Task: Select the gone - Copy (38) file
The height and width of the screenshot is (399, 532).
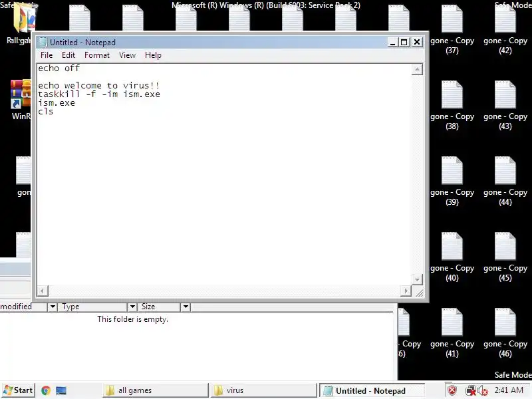Action: pos(452,106)
